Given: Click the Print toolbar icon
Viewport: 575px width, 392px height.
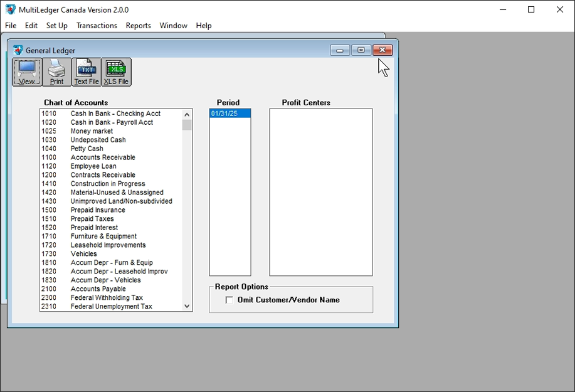Looking at the screenshot, I should tap(56, 72).
